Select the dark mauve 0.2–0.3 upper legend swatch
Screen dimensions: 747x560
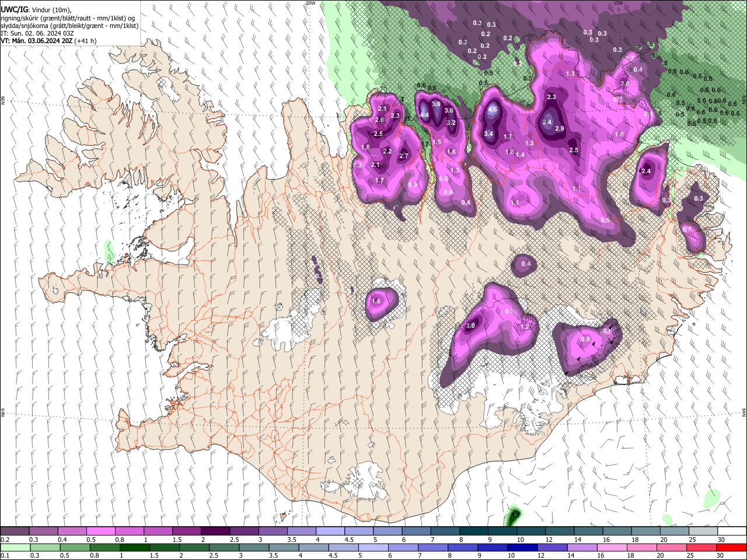click(x=15, y=531)
